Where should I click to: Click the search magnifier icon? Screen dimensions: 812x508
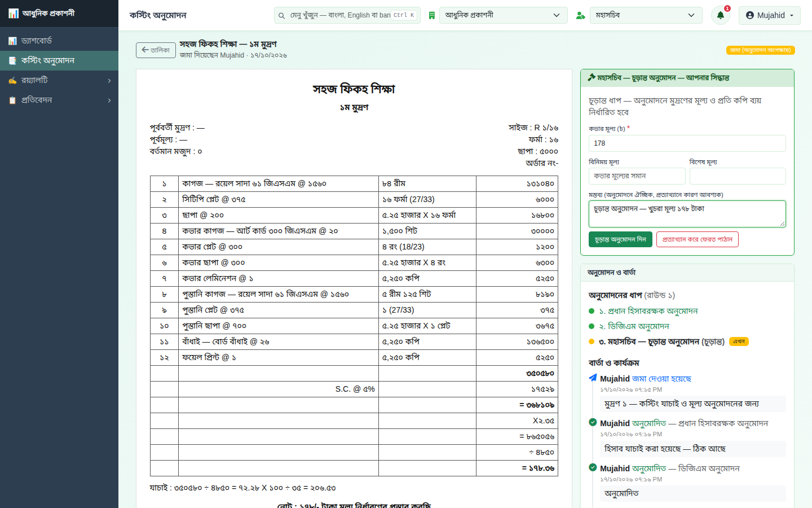[x=282, y=16]
